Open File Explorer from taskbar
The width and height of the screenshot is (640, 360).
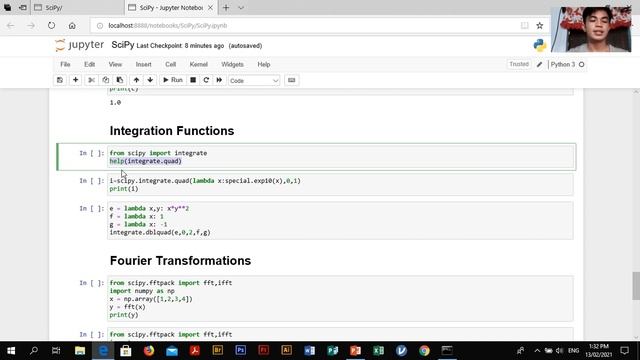click(80, 351)
